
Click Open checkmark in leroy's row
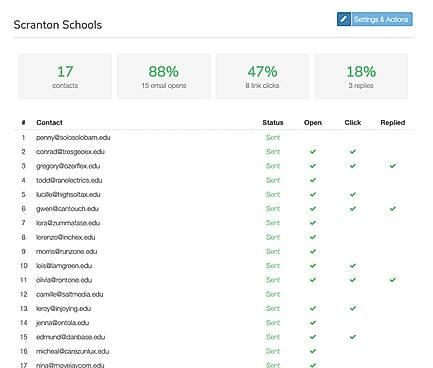[x=313, y=308]
